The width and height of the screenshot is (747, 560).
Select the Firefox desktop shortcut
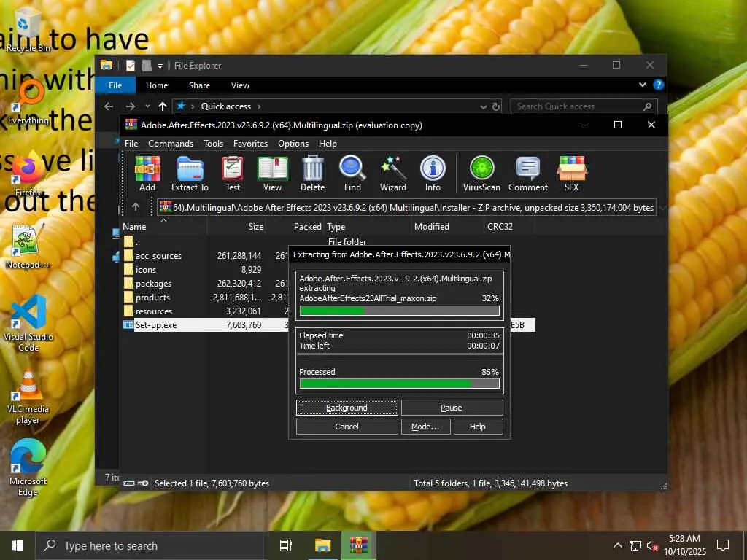coord(28,174)
